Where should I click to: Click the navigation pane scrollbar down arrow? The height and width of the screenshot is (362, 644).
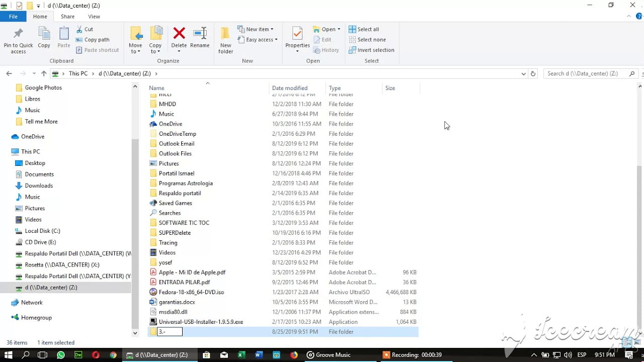[135, 333]
